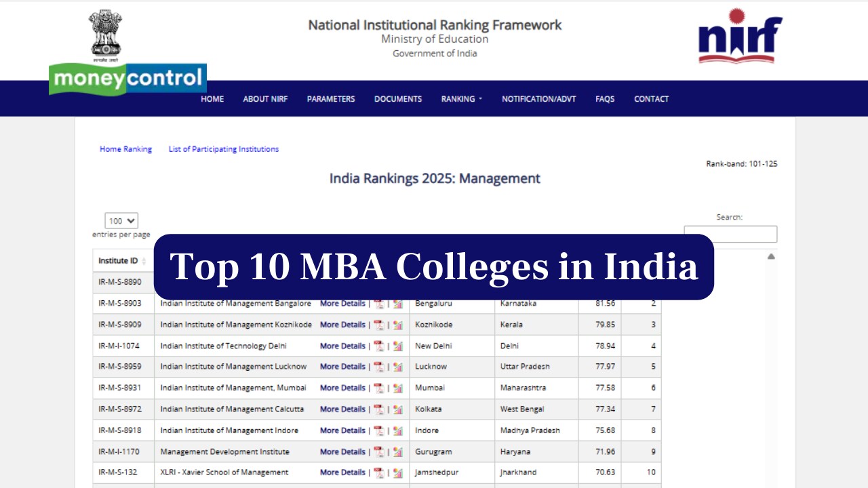The image size is (868, 488).
Task: Open PARAMETERS menu item
Action: (x=331, y=99)
